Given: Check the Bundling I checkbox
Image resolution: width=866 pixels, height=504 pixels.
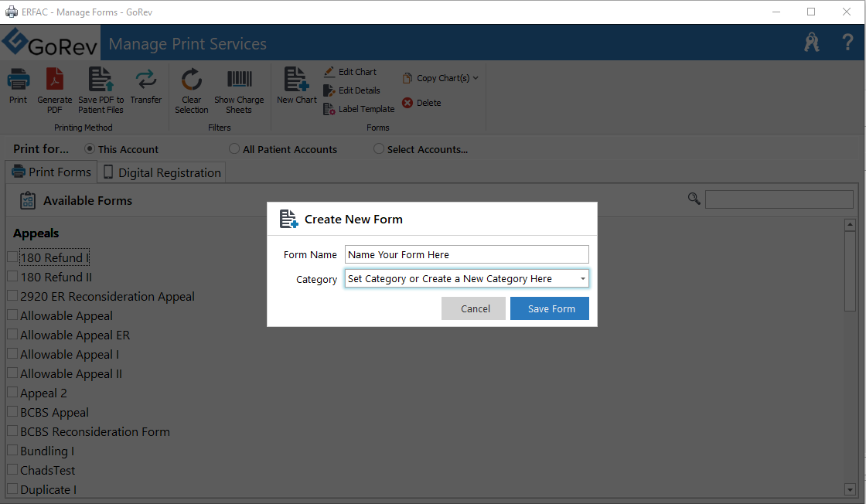Looking at the screenshot, I should 12,451.
